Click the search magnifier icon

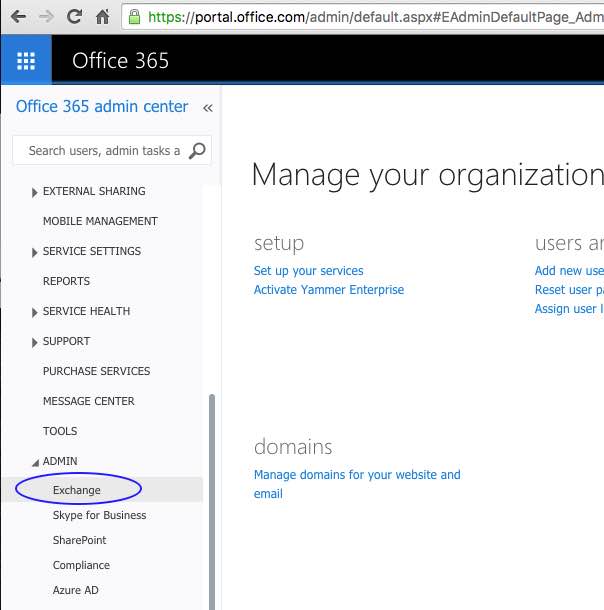[x=197, y=151]
